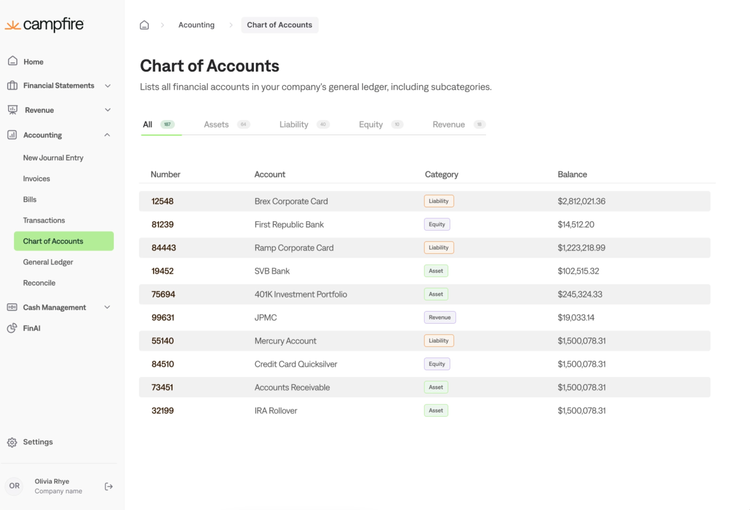The image size is (750, 510).
Task: Click the Financial Statements sidebar icon
Action: click(12, 86)
